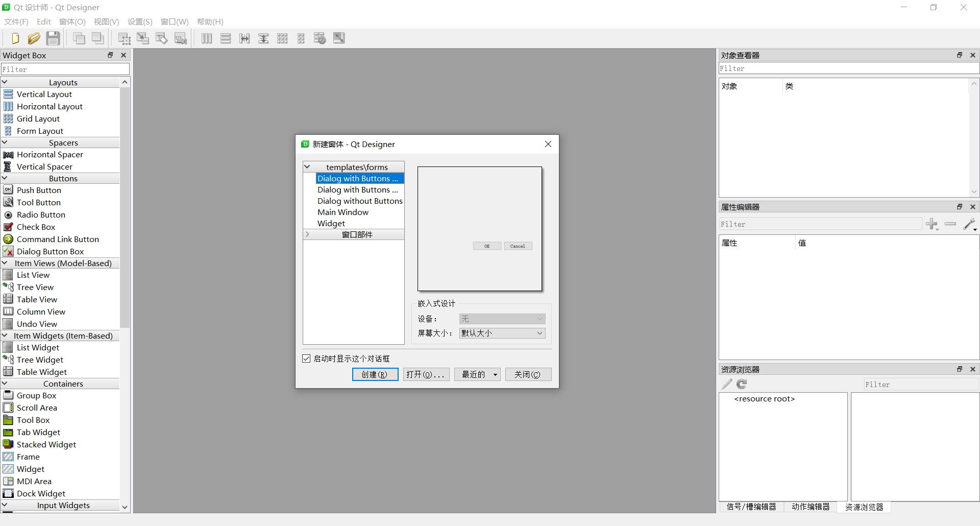980x526 pixels.
Task: Select Push Button in Widget Box
Action: [x=39, y=190]
